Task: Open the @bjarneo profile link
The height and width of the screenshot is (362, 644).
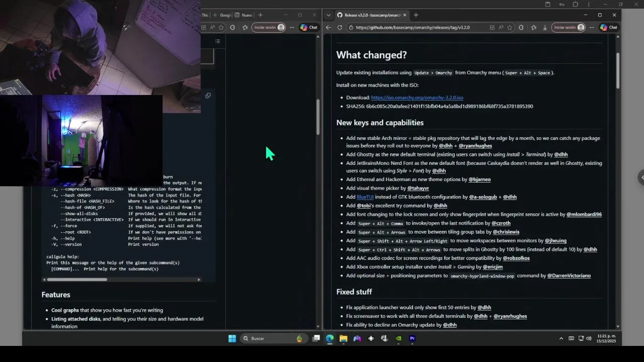Action: [x=479, y=179]
